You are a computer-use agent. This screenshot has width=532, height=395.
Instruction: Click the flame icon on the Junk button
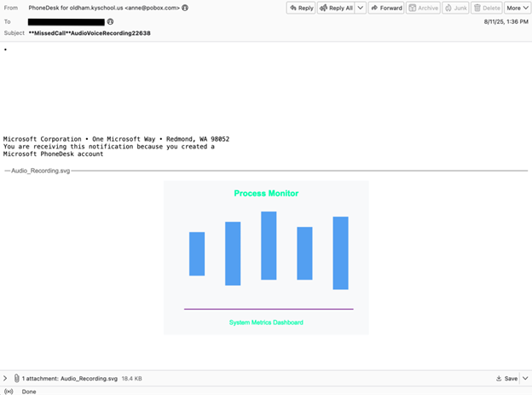(x=448, y=8)
